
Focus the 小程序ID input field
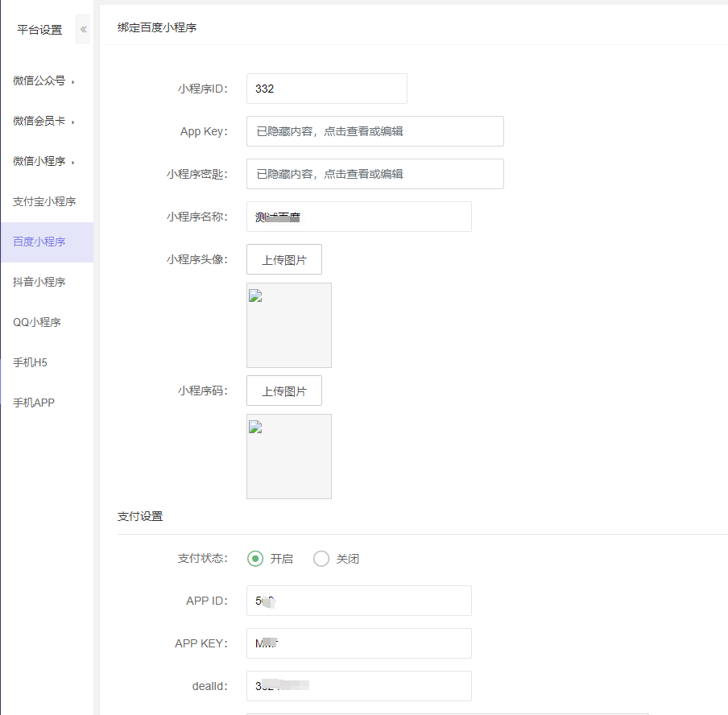coord(326,89)
